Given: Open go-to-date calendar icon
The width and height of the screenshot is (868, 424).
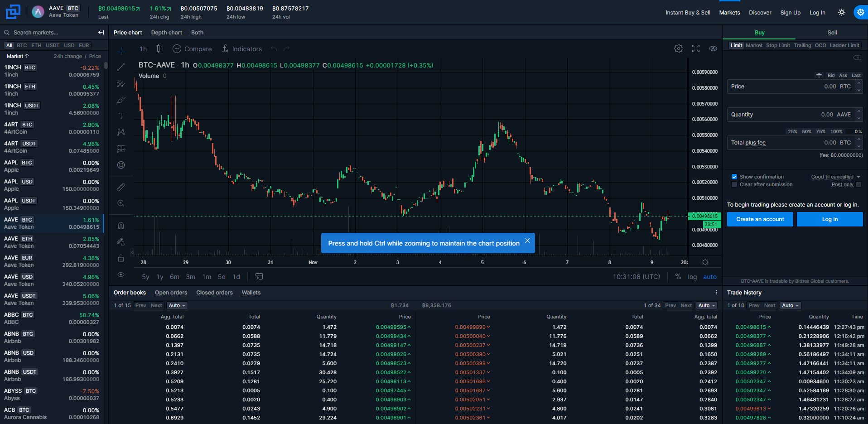Looking at the screenshot, I should 259,276.
